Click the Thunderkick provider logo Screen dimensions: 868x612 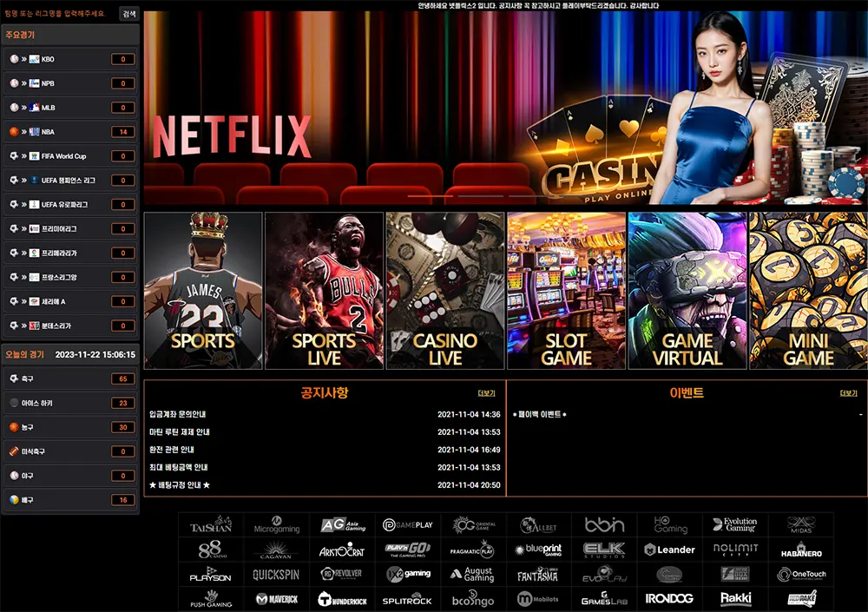tap(342, 599)
